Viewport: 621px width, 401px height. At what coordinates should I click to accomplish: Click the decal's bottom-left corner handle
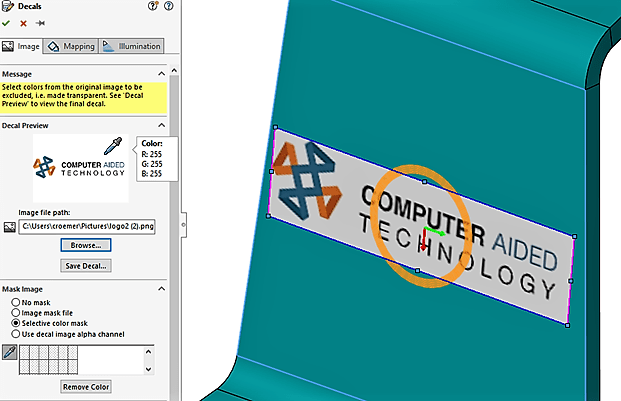click(x=269, y=216)
